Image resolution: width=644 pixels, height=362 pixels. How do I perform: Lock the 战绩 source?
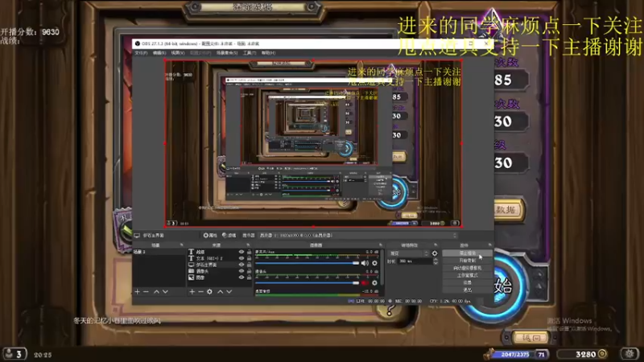pos(249,252)
